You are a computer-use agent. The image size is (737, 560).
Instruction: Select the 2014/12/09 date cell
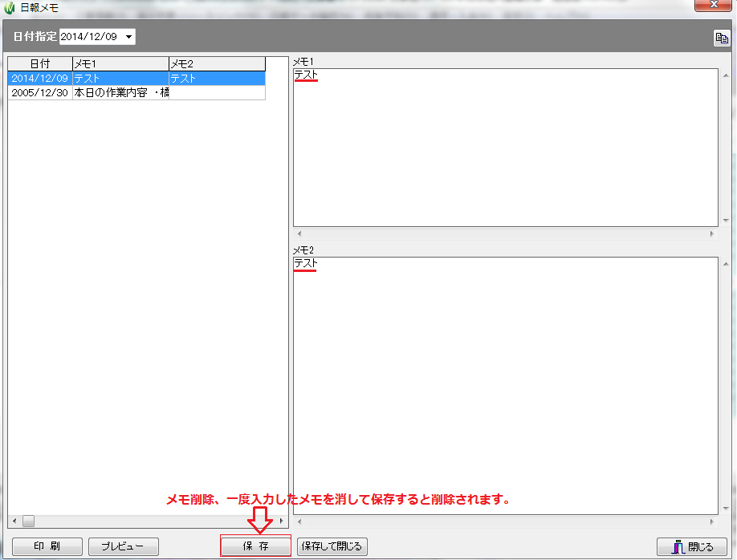pyautogui.click(x=40, y=79)
